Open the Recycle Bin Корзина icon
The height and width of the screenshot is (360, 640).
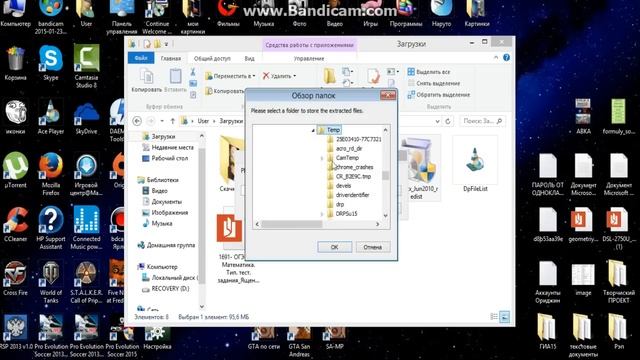click(x=16, y=63)
